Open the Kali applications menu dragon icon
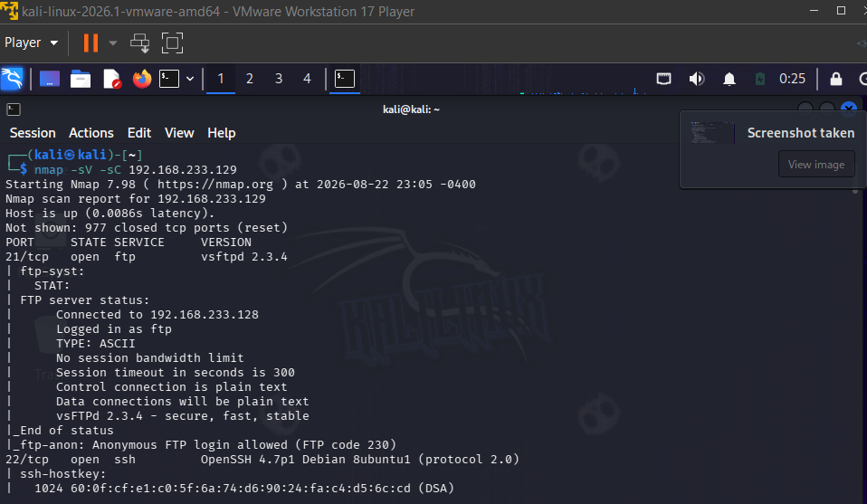Image resolution: width=867 pixels, height=504 pixels. click(12, 79)
